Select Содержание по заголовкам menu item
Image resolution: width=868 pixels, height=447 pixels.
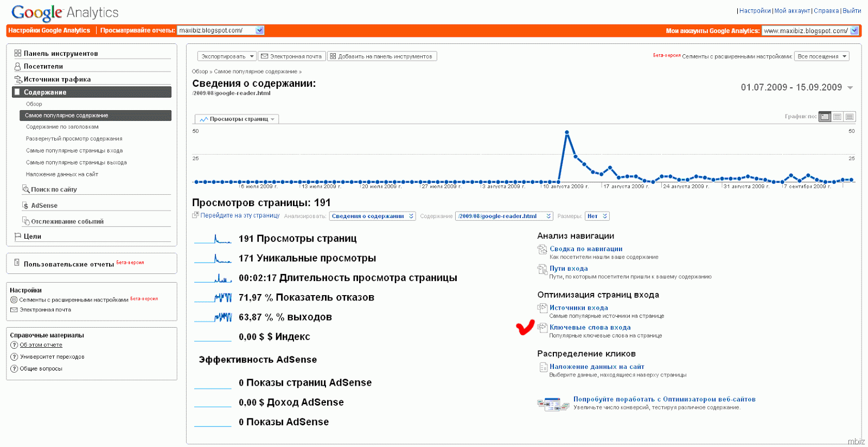(62, 127)
